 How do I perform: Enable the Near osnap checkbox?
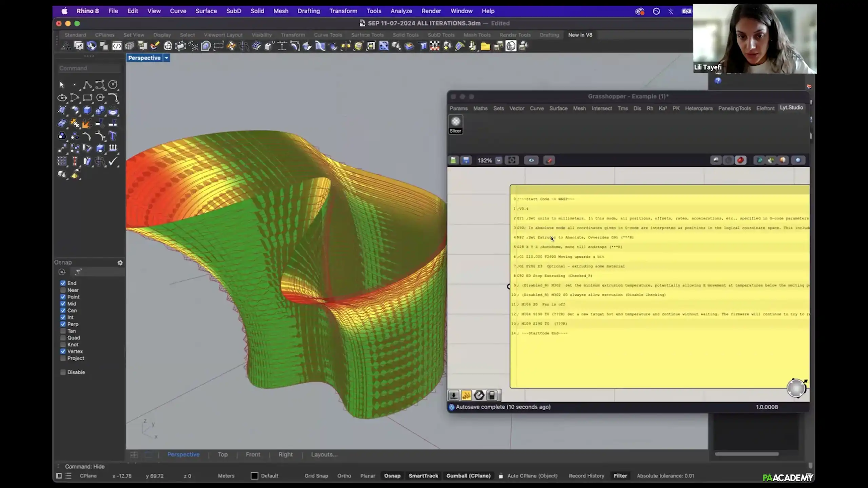[63, 290]
